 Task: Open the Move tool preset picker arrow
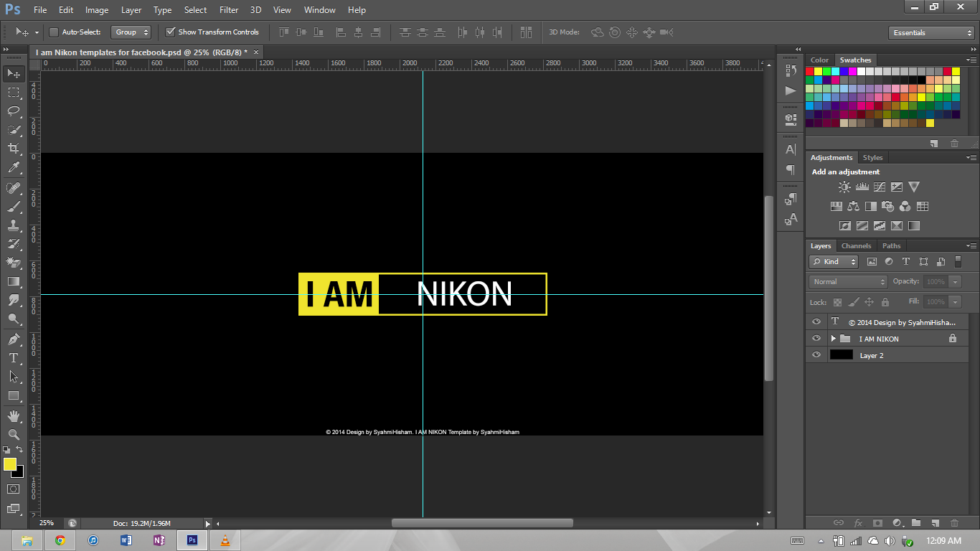[x=37, y=32]
